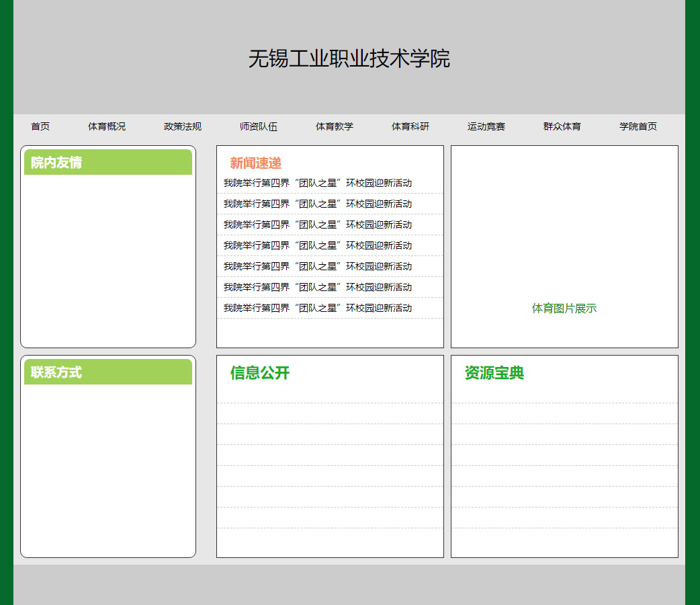This screenshot has height=605, width=700.
Task: Click the 新闻速递 section heading
Action: point(255,163)
